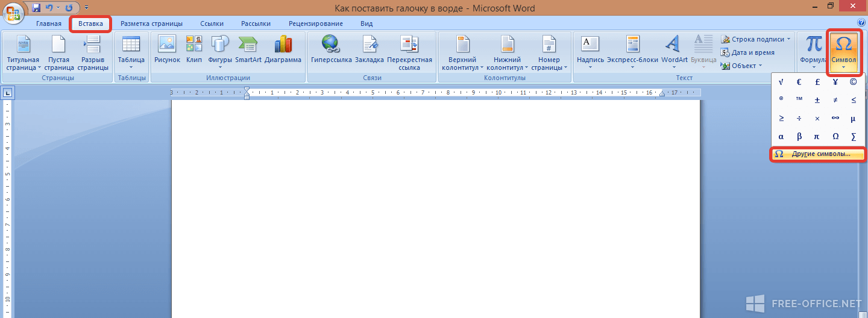Insert the not-equal ≠ symbol
The height and width of the screenshot is (318, 868).
click(835, 100)
